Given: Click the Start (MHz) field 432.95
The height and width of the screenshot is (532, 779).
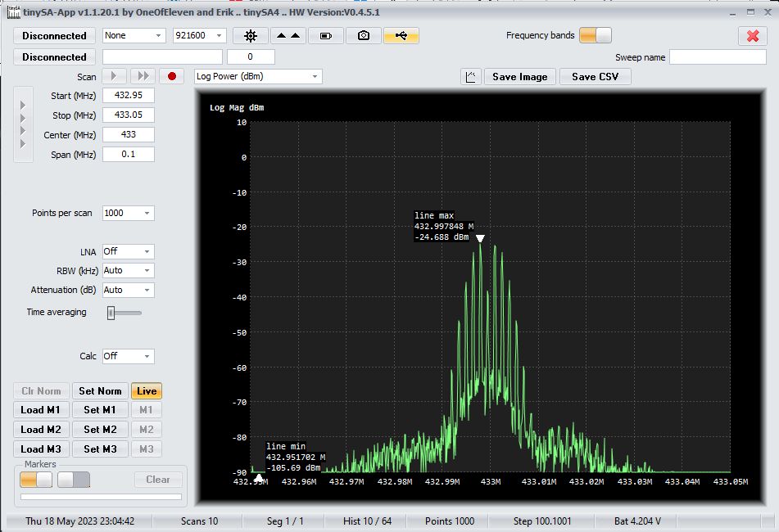Looking at the screenshot, I should point(128,95).
